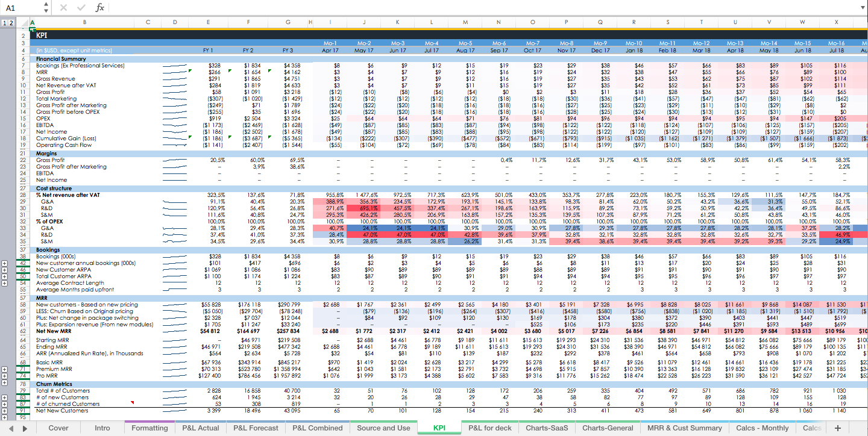Switch to the Charts-General tab
The height and width of the screenshot is (436, 868).
point(608,428)
